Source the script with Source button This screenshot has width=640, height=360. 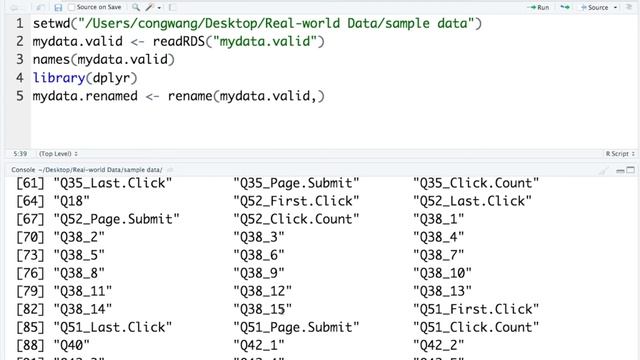pyautogui.click(x=594, y=7)
